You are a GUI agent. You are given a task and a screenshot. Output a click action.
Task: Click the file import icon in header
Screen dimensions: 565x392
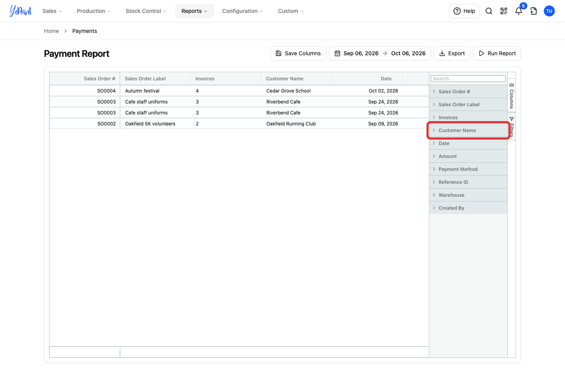[534, 11]
